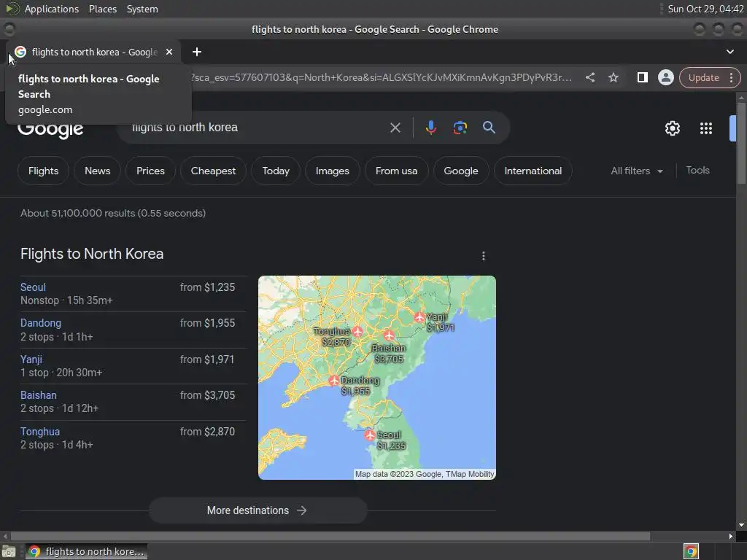Click the voice search microphone icon

pos(430,128)
